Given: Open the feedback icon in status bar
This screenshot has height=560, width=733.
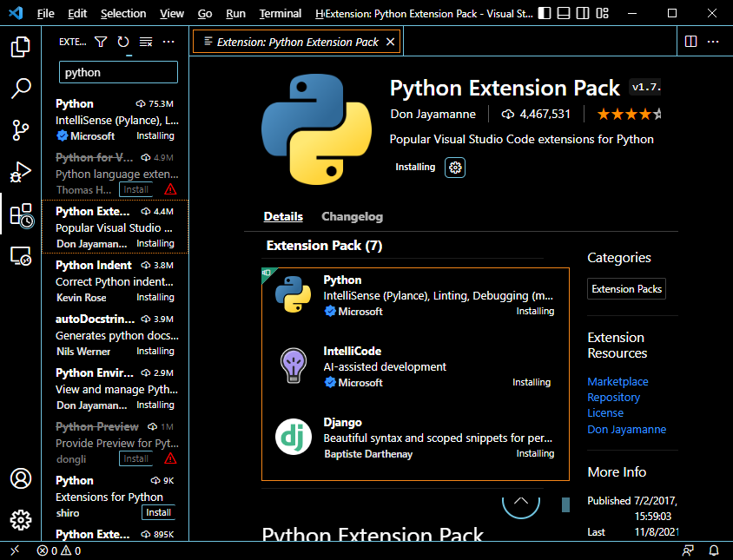Looking at the screenshot, I should pyautogui.click(x=688, y=550).
